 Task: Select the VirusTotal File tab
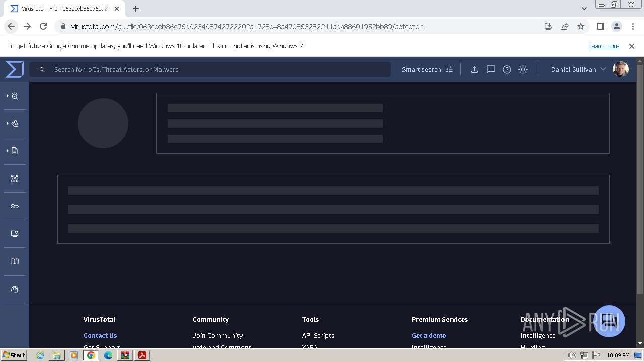(x=64, y=9)
